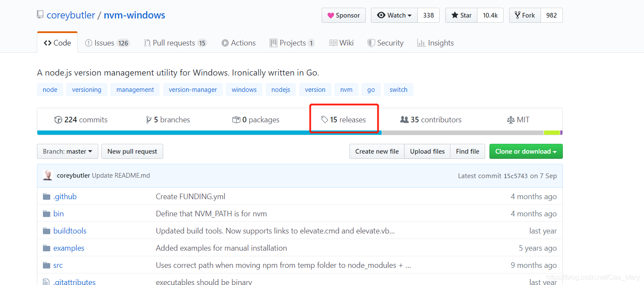Viewport: 644px width, 285px height.
Task: Open the Projects tab
Action: click(292, 43)
